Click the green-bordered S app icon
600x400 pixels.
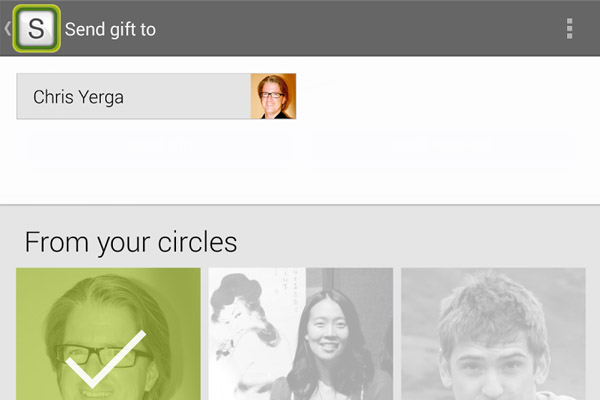(x=36, y=29)
